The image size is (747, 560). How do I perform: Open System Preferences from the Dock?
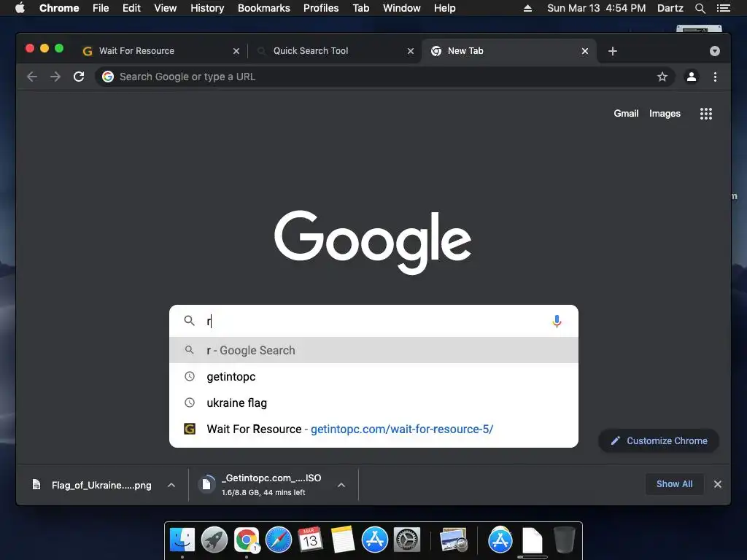click(x=407, y=540)
